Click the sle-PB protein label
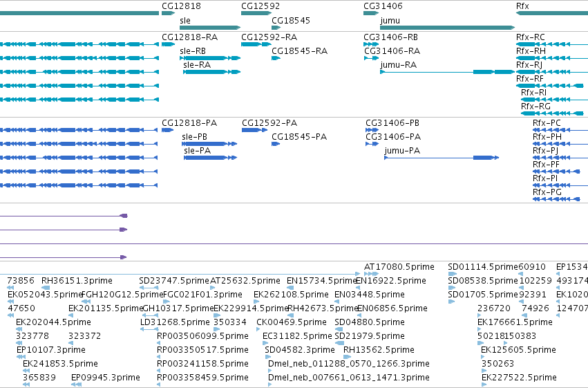This screenshot has width=588, height=388. (194, 137)
